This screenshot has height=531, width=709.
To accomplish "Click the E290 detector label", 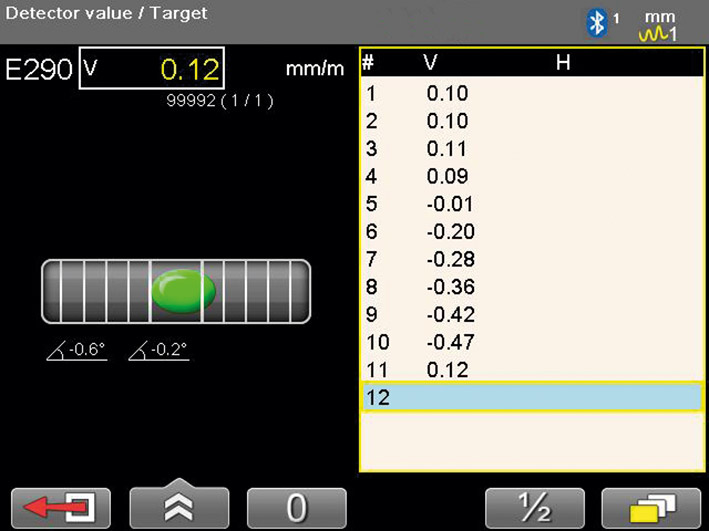I will [x=39, y=70].
